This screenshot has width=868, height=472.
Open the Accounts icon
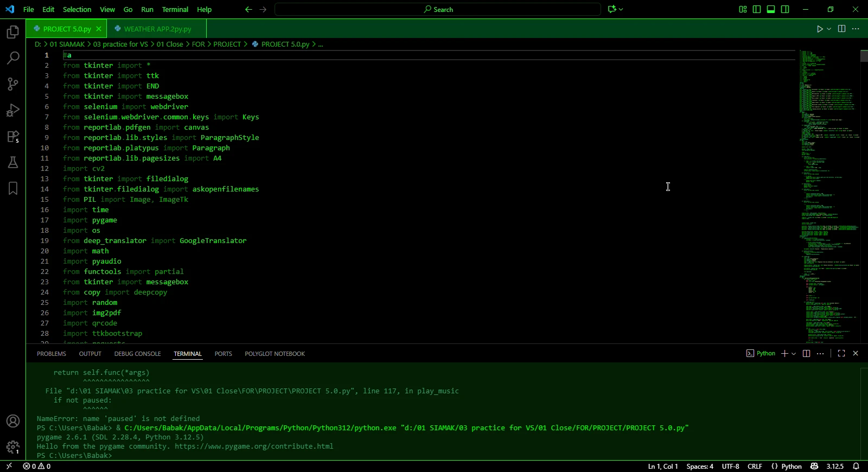point(13,421)
